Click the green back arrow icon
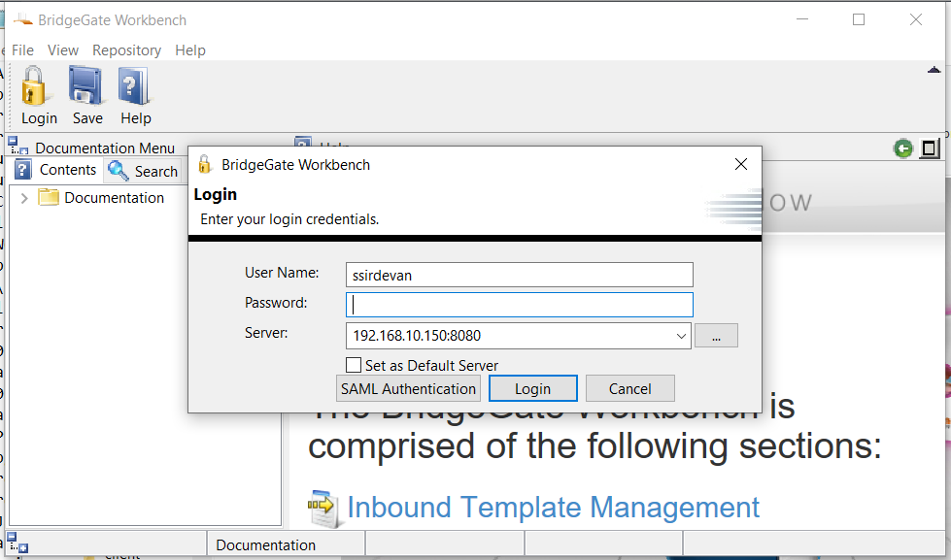The image size is (951, 560). pos(903,148)
